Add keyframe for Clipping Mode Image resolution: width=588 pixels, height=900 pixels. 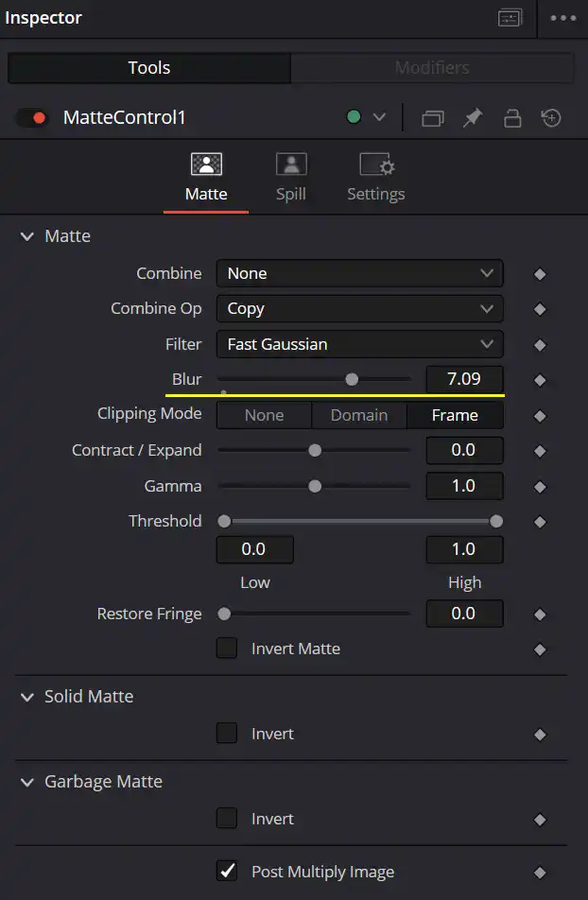click(540, 416)
